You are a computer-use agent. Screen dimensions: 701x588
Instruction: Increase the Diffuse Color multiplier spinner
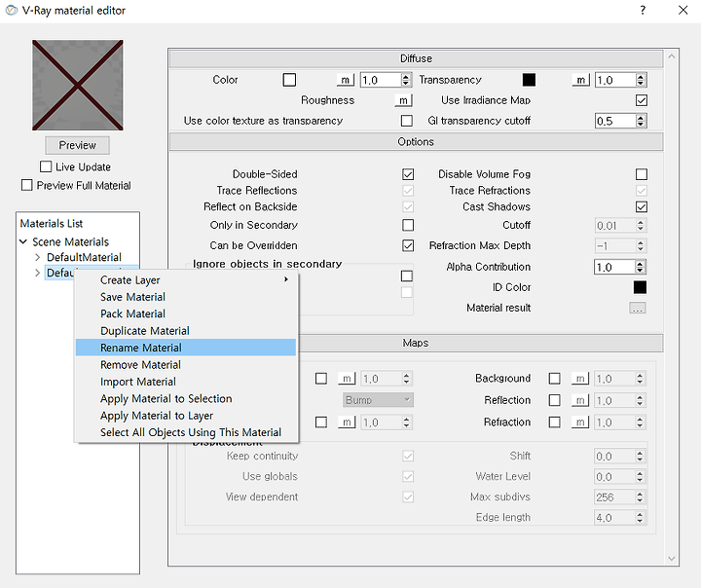[406, 77]
